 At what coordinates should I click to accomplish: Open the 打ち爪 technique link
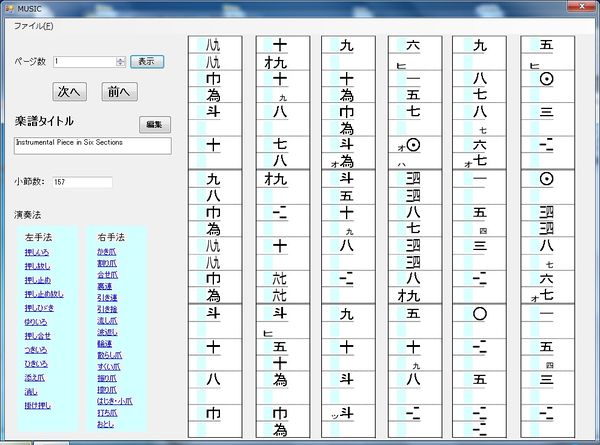click(x=105, y=412)
